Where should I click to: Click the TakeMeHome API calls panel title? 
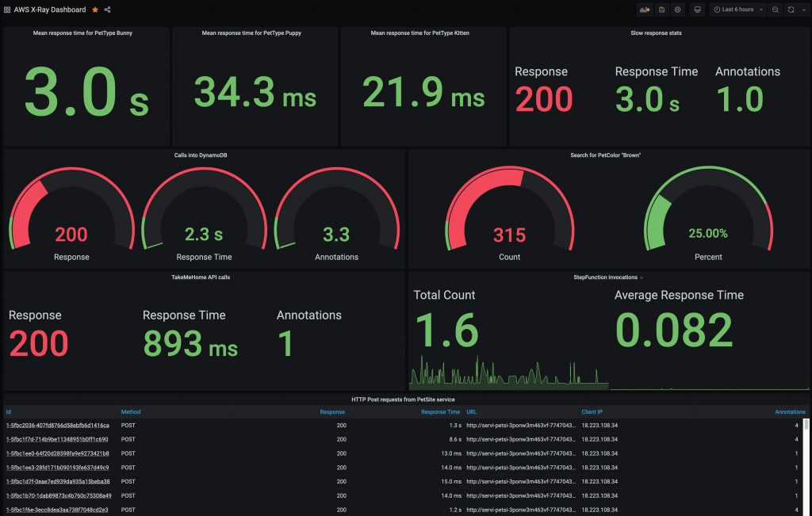click(x=201, y=277)
